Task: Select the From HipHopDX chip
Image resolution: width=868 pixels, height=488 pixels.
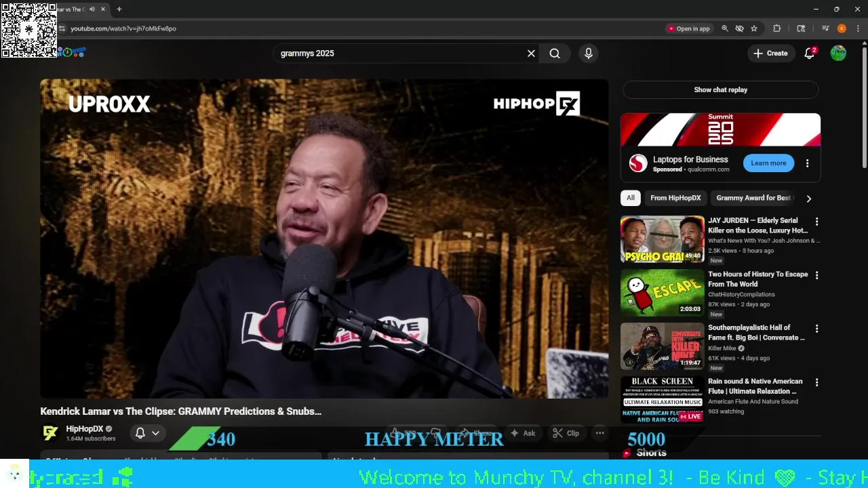Action: (x=675, y=198)
